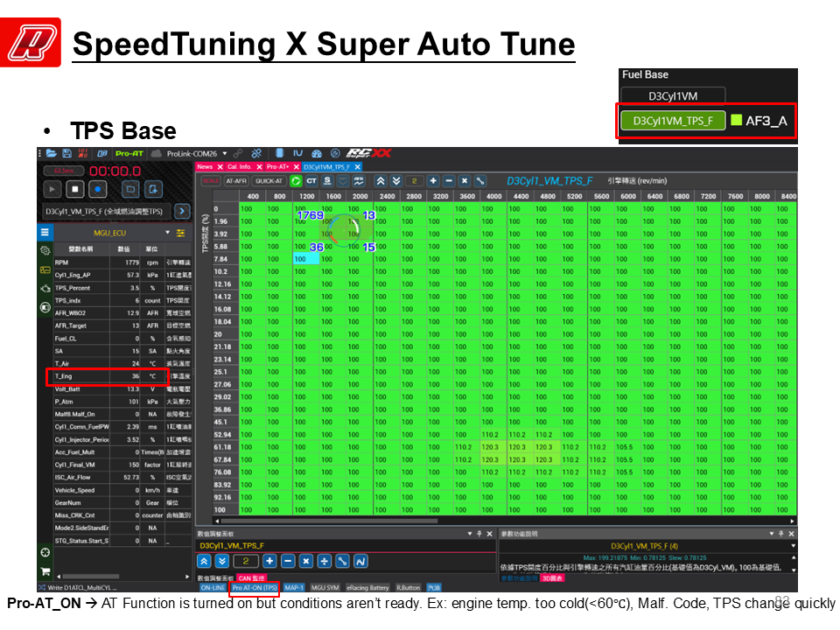
Task: Start playback with the play button
Action: 52,189
